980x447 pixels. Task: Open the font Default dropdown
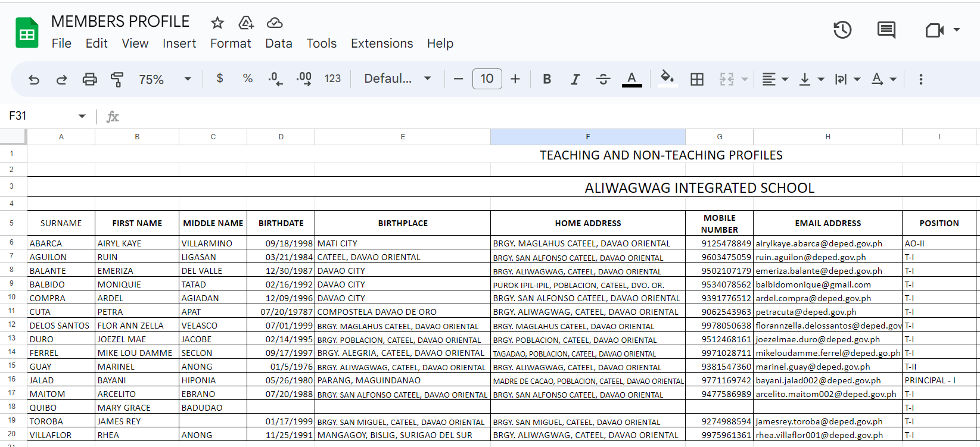click(x=397, y=79)
